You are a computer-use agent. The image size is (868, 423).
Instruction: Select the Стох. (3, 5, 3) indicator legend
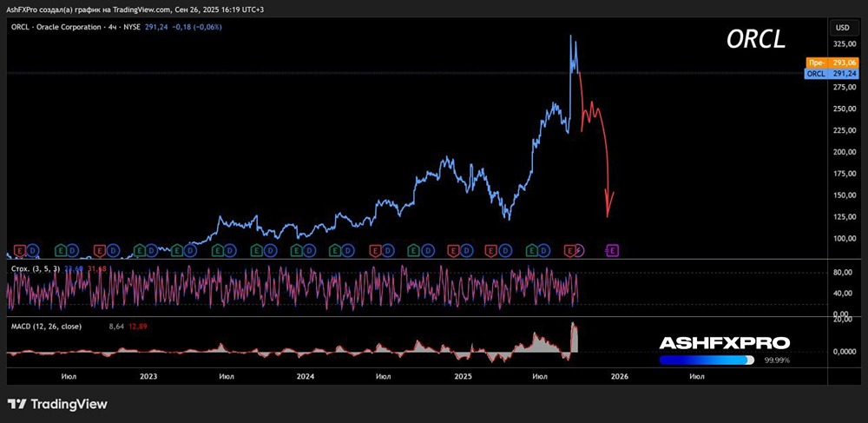[36, 268]
